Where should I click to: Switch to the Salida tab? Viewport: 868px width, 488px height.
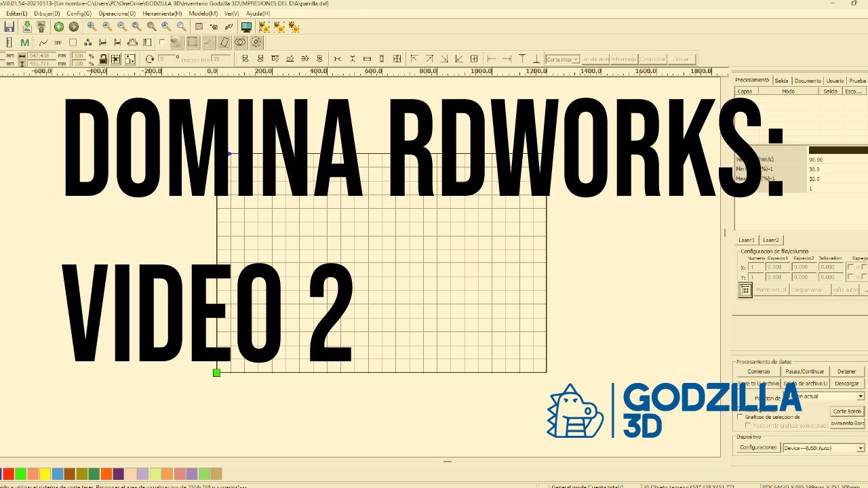pos(781,80)
